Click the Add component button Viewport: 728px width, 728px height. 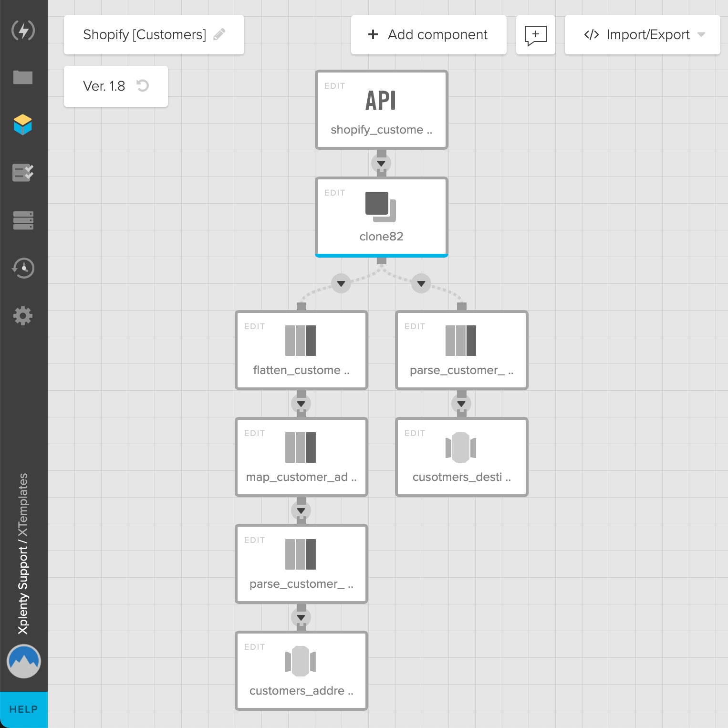tap(428, 35)
